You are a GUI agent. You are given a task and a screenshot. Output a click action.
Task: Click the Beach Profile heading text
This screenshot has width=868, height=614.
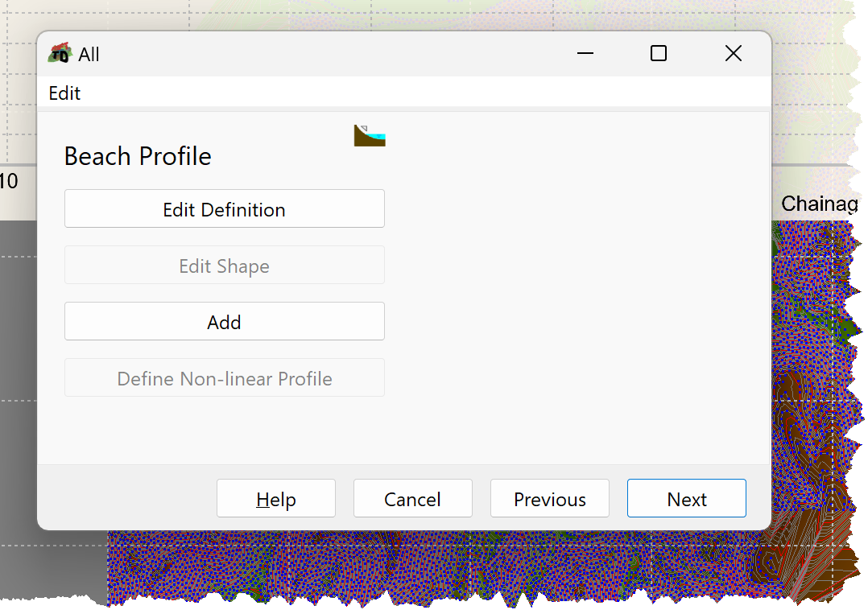point(138,157)
